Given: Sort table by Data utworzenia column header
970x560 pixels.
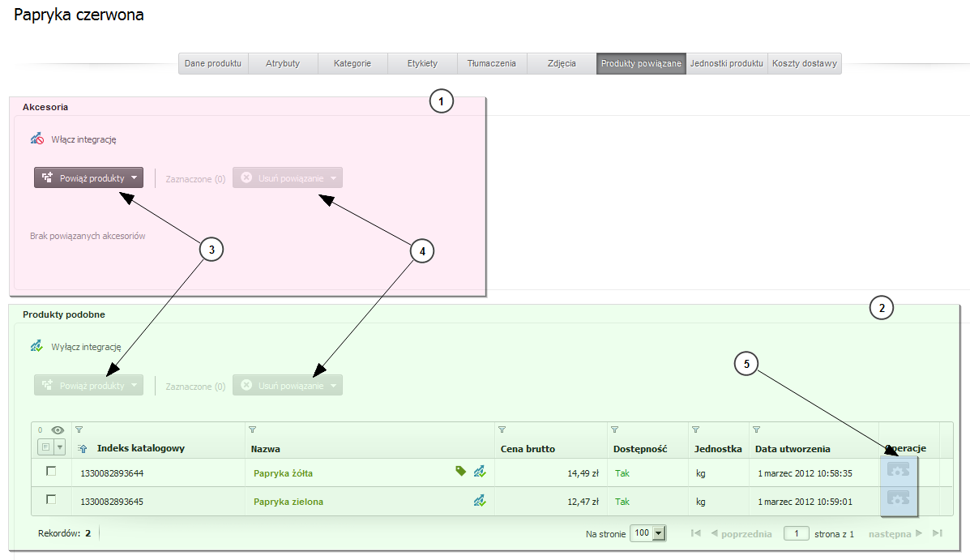Looking at the screenshot, I should click(x=793, y=448).
